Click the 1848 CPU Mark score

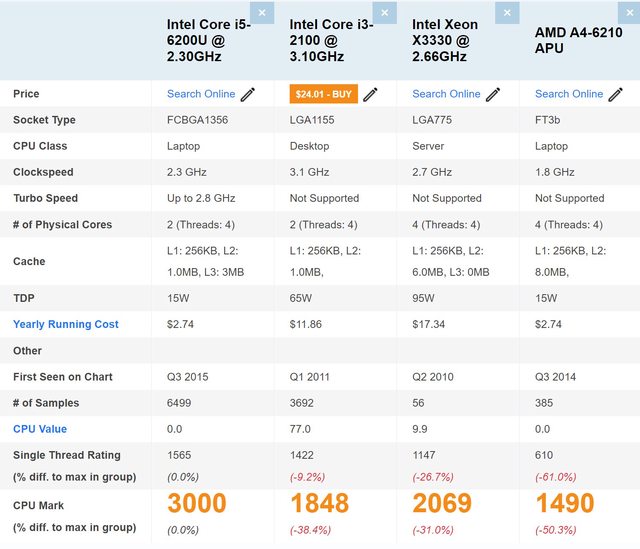point(320,503)
